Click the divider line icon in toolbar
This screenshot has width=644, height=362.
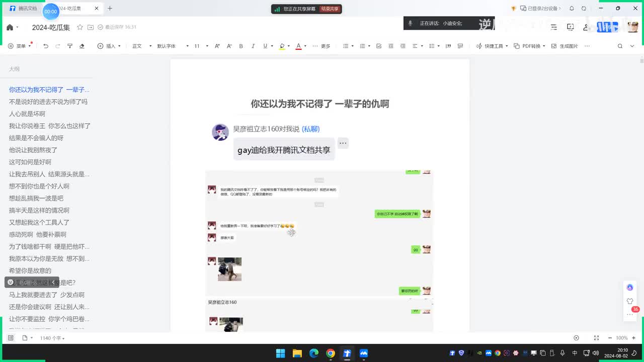coord(460,46)
